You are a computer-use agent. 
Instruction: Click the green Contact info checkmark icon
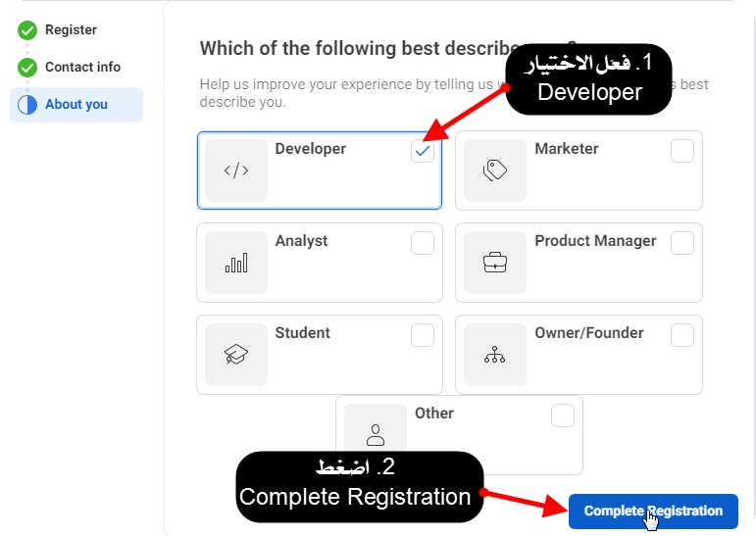[26, 68]
